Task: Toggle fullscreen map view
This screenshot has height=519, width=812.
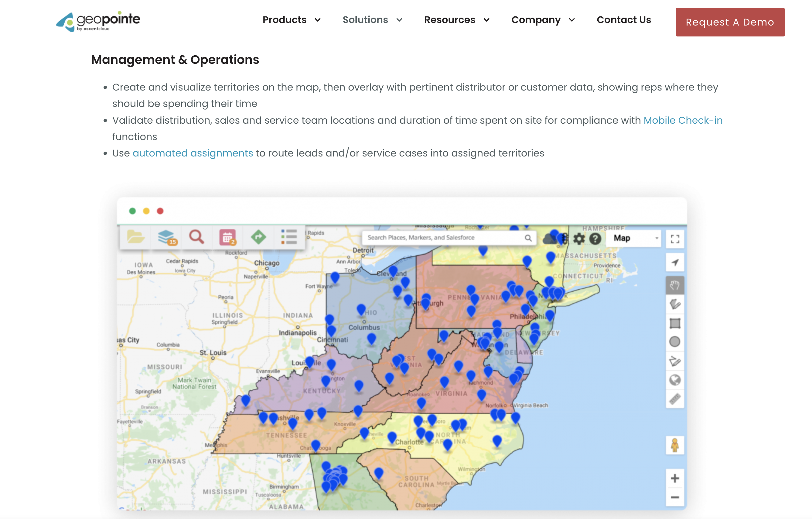Action: [x=675, y=239]
